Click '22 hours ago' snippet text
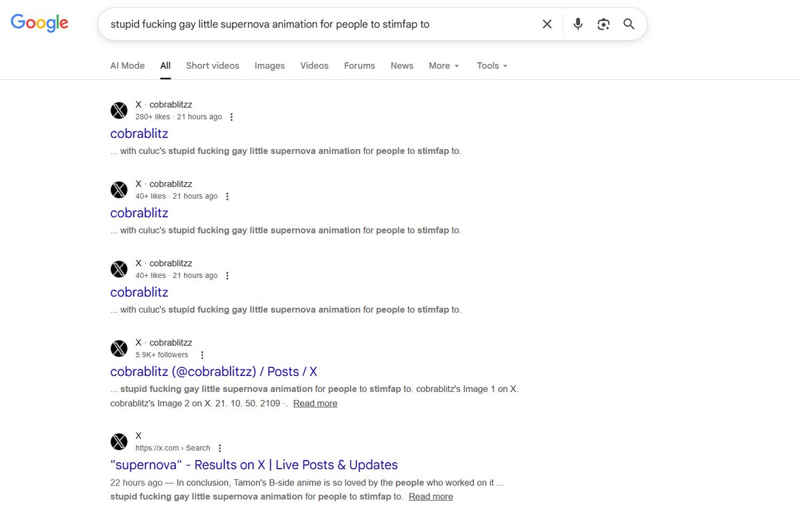This screenshot has height=532, width=800. coord(136,483)
